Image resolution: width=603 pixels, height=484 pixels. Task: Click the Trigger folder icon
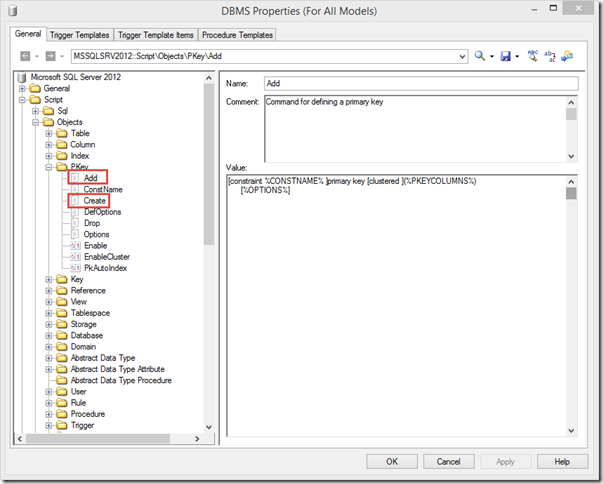coord(62,425)
